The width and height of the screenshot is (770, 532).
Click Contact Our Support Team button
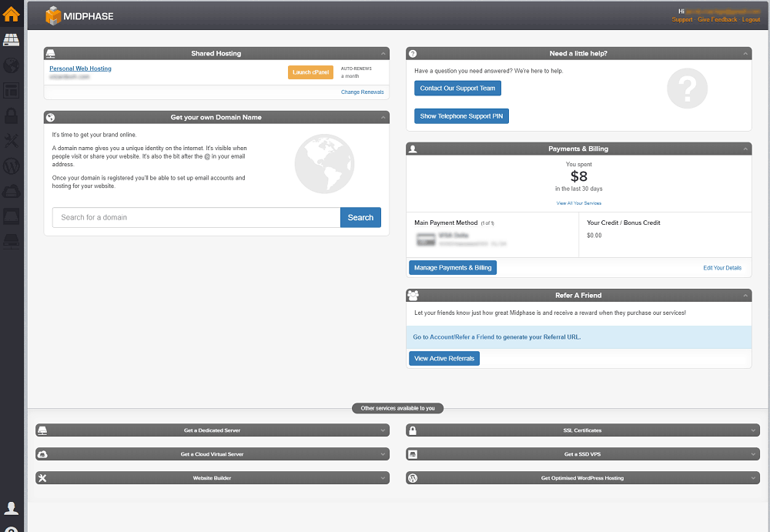[x=457, y=89]
